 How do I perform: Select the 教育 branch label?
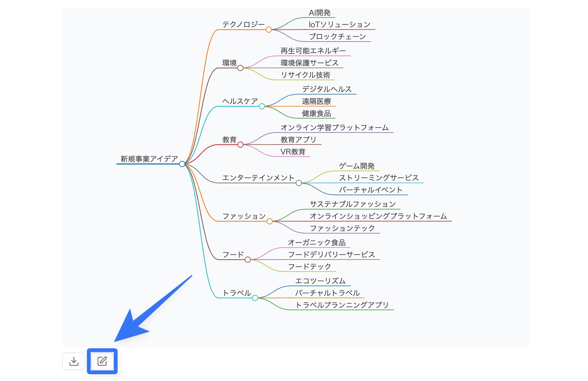(x=230, y=140)
